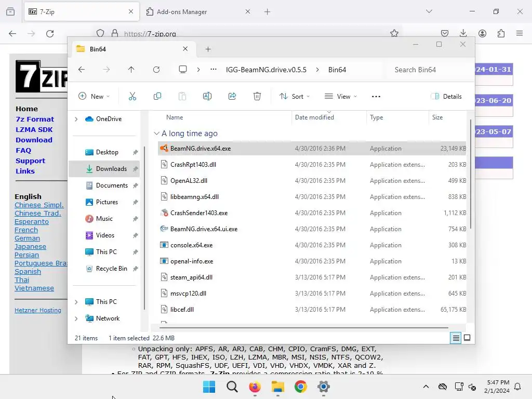
Task: Click the file list horizontal scrollbar
Action: click(x=303, y=328)
